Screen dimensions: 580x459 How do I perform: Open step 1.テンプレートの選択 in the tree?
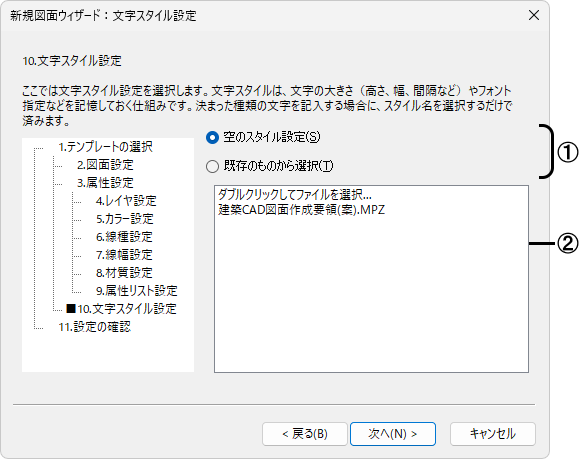105,147
